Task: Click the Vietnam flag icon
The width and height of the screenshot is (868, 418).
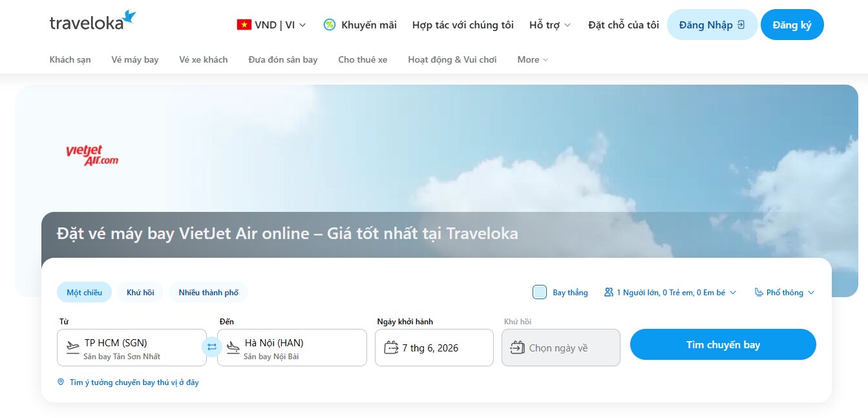Action: [244, 25]
